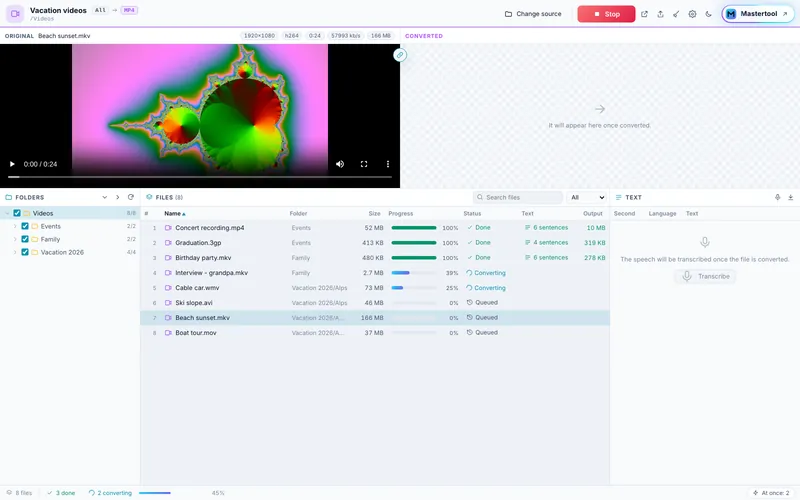
Task: Uncheck the Videos root folder checkbox
Action: [17, 213]
